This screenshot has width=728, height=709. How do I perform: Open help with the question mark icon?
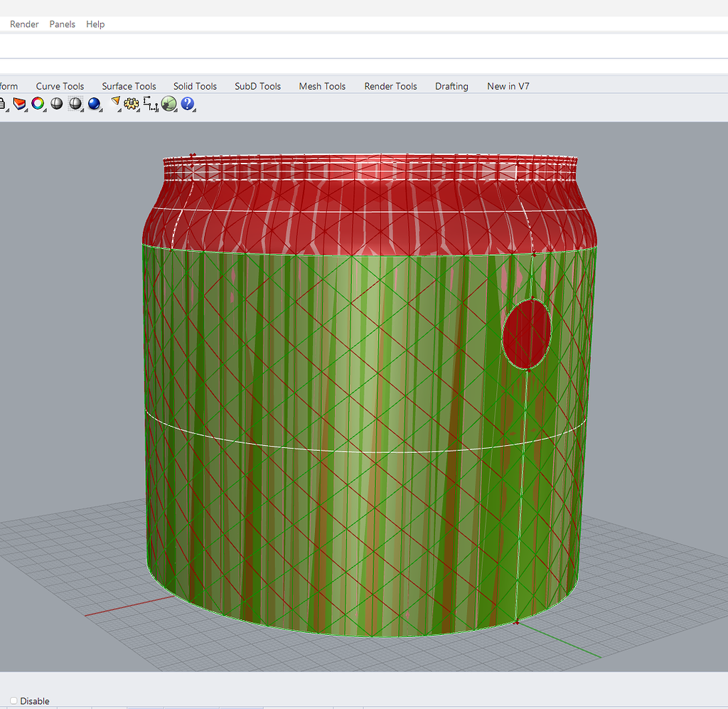tap(187, 104)
